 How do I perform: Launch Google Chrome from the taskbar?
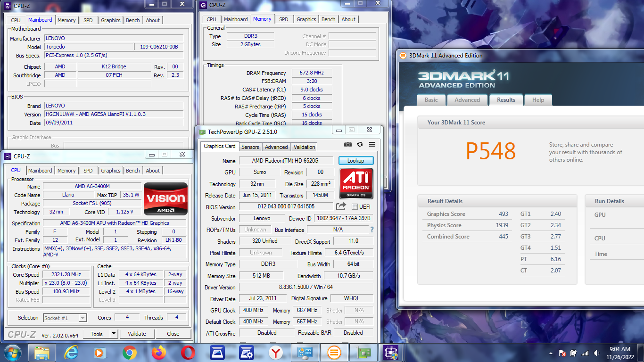[129, 353]
